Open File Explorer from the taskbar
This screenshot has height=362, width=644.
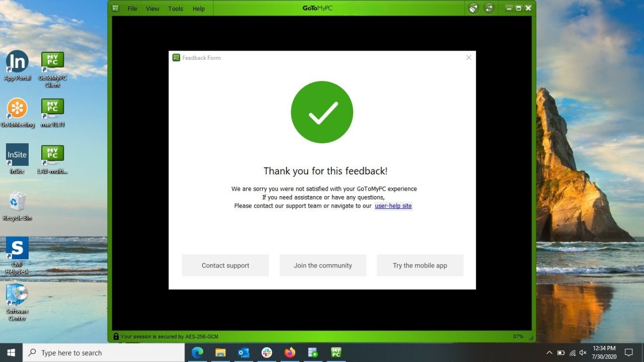pos(220,352)
